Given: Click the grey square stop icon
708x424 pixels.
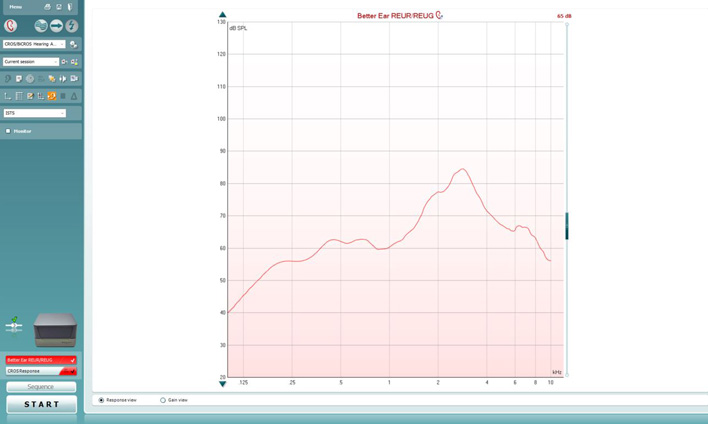Looking at the screenshot, I should click(x=63, y=96).
